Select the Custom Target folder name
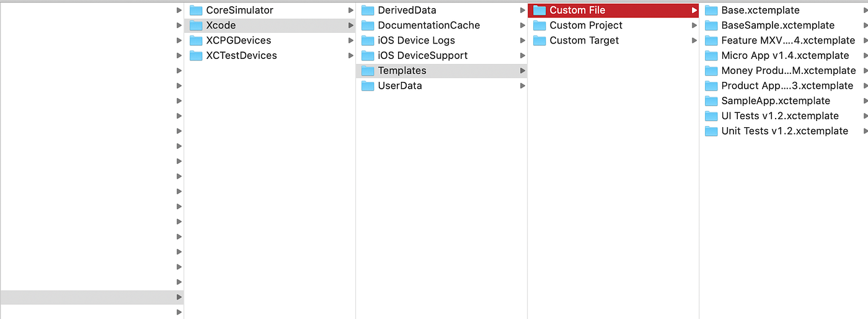Viewport: 868px width, 319px height. pyautogui.click(x=584, y=40)
